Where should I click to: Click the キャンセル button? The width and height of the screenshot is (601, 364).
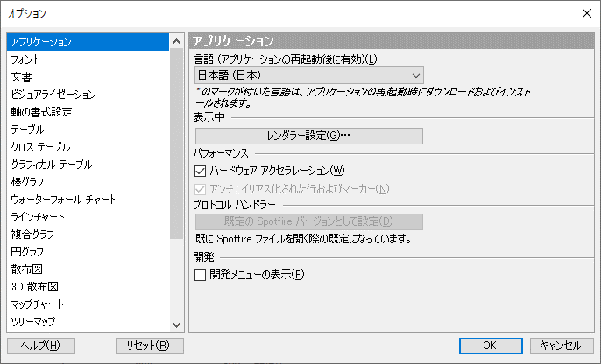[x=562, y=346]
